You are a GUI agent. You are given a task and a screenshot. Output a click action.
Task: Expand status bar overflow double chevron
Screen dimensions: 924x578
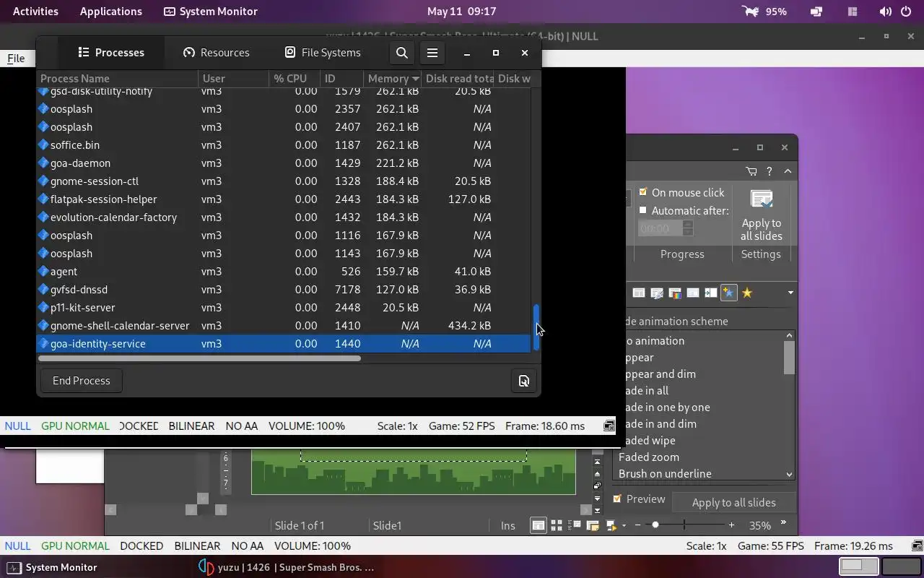(783, 524)
